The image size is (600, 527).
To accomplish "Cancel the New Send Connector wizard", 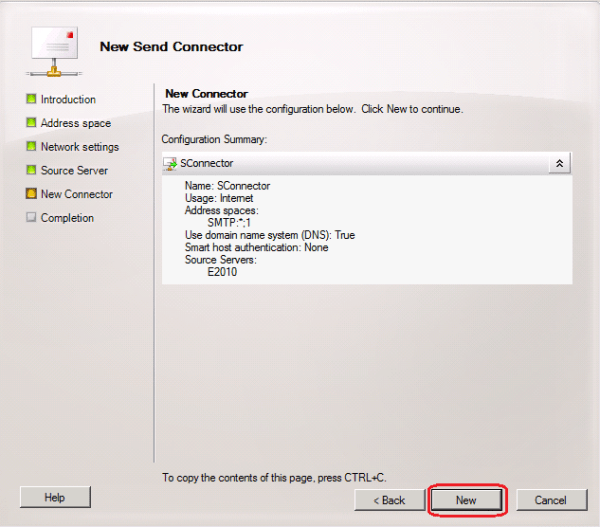I will click(550, 499).
